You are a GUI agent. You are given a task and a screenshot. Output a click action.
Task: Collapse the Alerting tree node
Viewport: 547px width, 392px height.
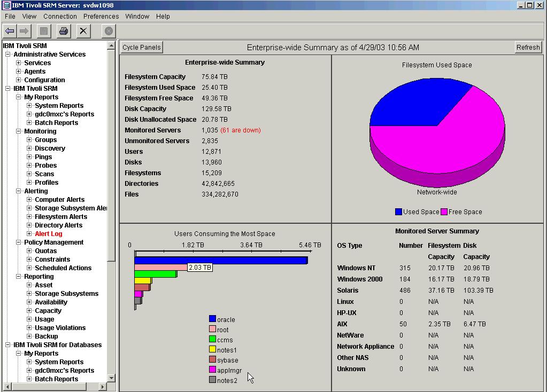pyautogui.click(x=19, y=191)
